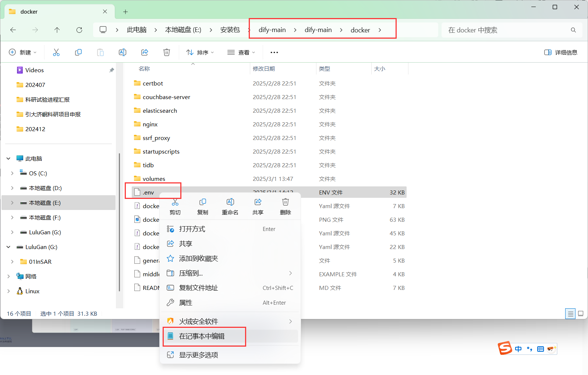588x375 pixels.
Task: Choose 在记事本中编辑
Action: coord(230,336)
